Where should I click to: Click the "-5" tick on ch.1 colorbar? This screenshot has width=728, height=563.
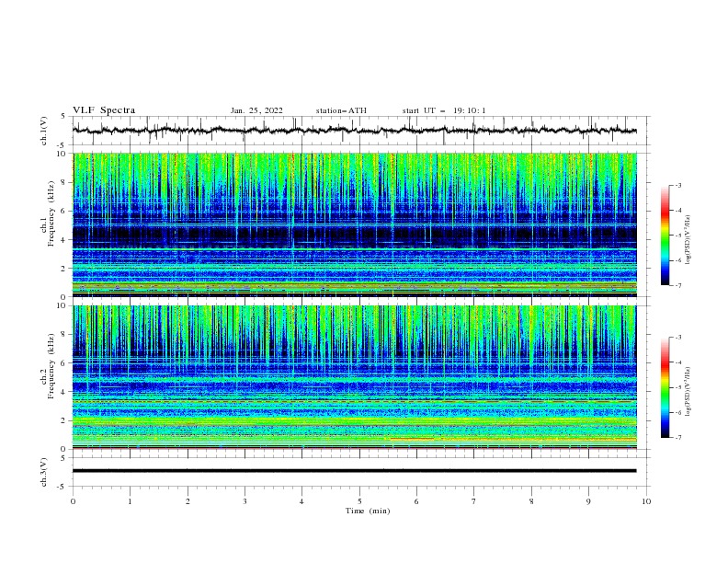coord(678,236)
